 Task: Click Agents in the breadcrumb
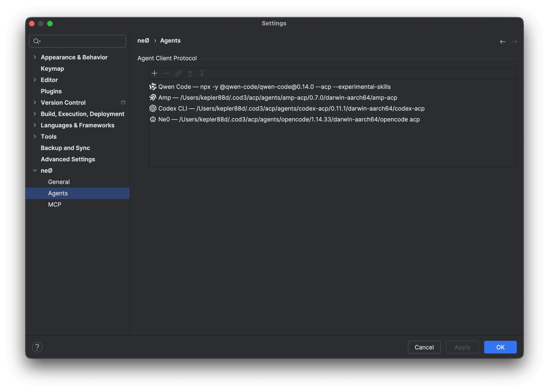(x=170, y=41)
